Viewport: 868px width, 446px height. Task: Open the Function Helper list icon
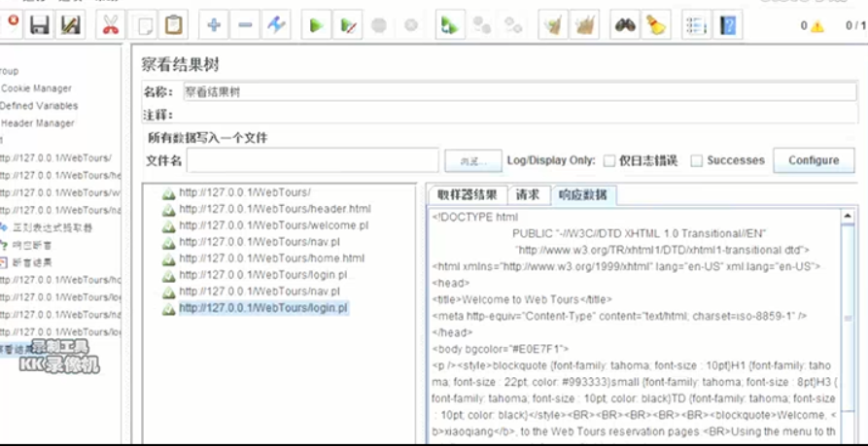click(696, 25)
